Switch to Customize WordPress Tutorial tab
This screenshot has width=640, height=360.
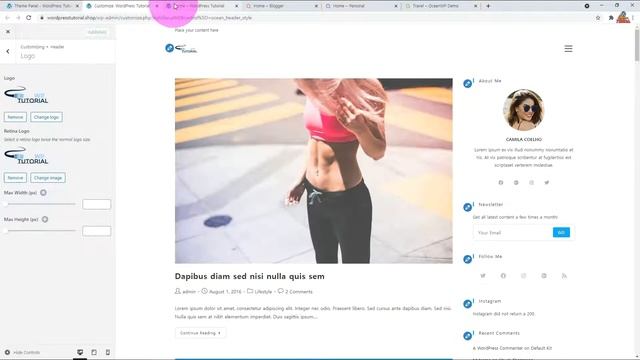click(x=122, y=6)
